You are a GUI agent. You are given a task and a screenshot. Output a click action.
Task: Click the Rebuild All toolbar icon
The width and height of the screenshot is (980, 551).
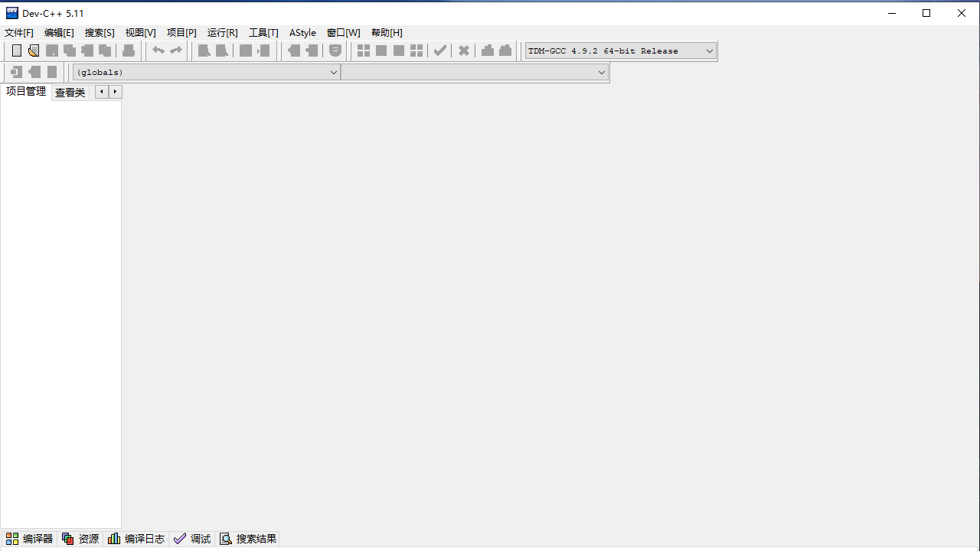click(x=416, y=51)
